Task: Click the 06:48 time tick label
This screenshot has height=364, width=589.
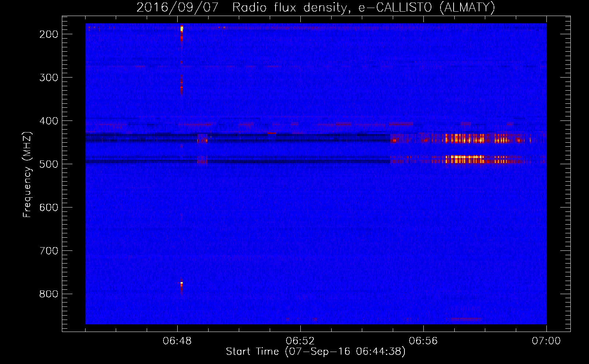Action: (x=177, y=341)
